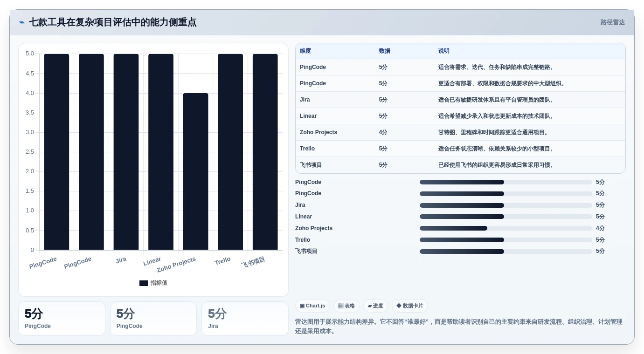The image size is (644, 354).
Task: Click the title 七款工具在复杂项目评估中的能力侧重点
Action: click(112, 22)
